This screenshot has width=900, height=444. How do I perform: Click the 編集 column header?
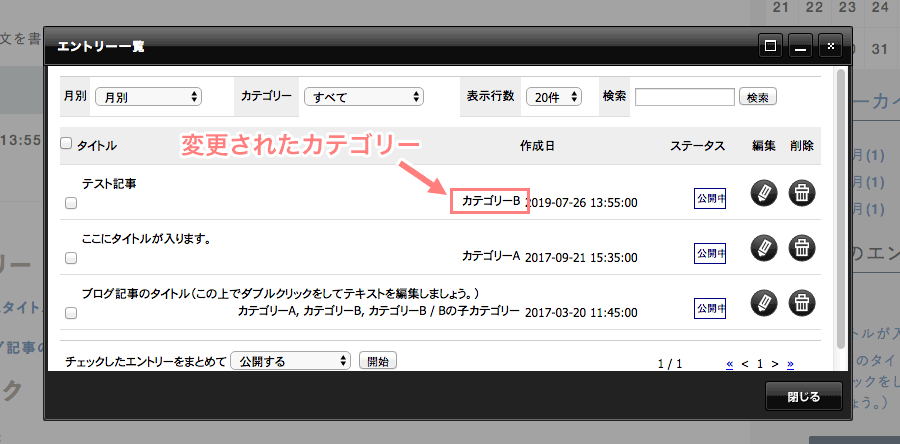point(764,146)
